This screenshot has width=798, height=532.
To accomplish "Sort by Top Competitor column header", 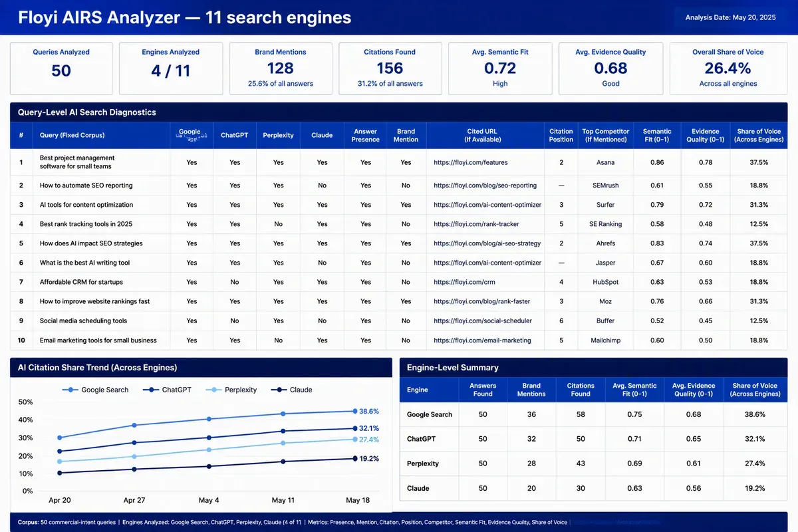I will click(x=605, y=135).
